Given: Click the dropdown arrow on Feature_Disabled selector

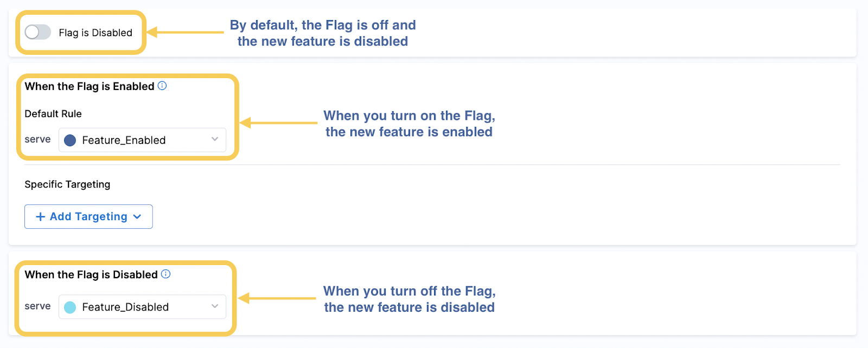Looking at the screenshot, I should coord(214,306).
